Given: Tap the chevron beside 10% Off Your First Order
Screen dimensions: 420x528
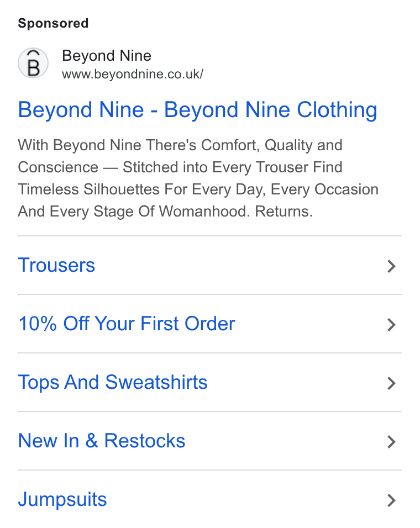Looking at the screenshot, I should 391,325.
